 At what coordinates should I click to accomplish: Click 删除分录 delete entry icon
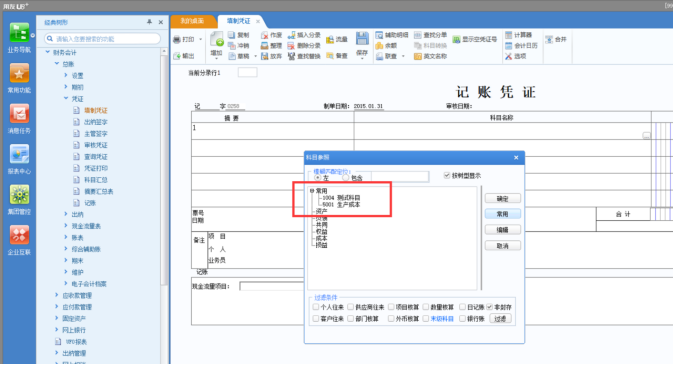pos(291,46)
